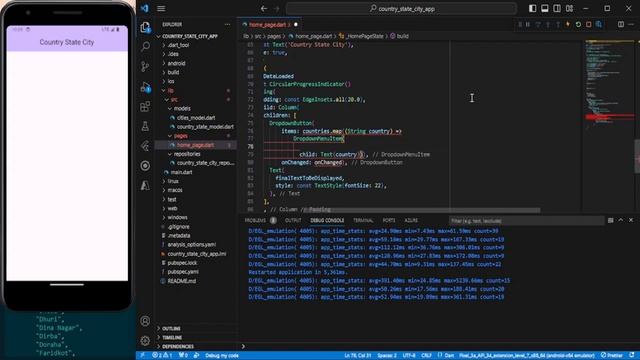Screen dimensions: 640x360
Task: Expand the build folder
Action: coord(173,72)
